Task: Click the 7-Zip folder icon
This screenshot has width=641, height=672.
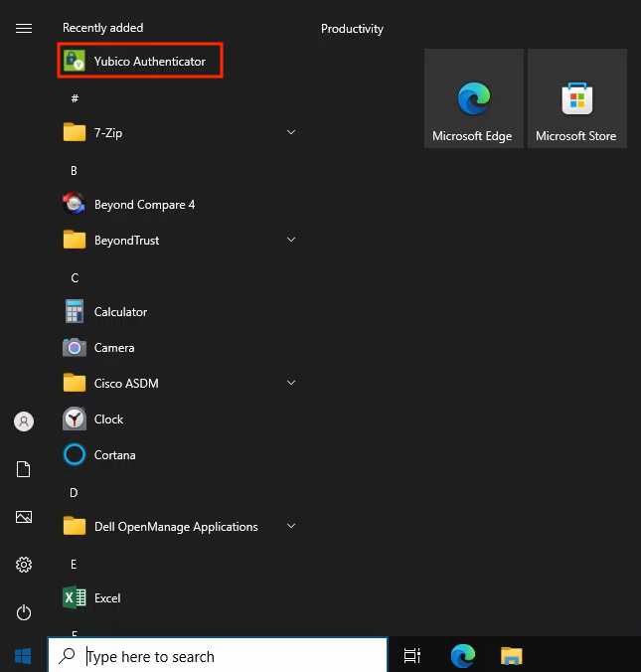Action: (x=75, y=132)
